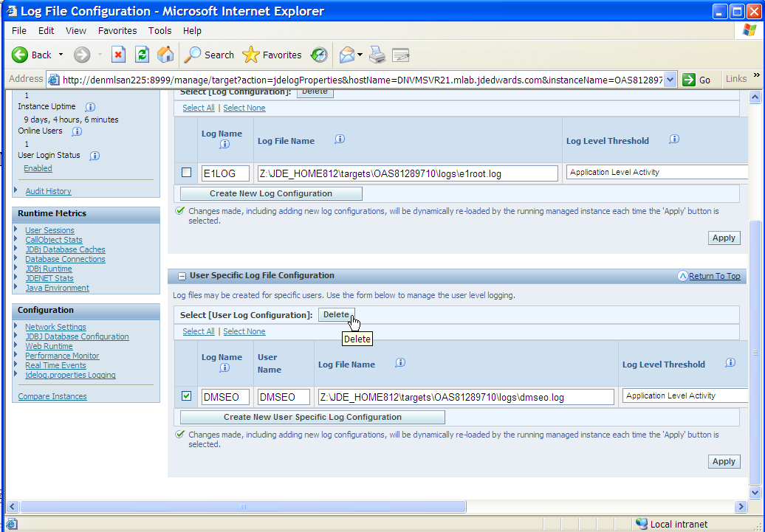Click Apply under the E1LOG log table

[x=724, y=238]
